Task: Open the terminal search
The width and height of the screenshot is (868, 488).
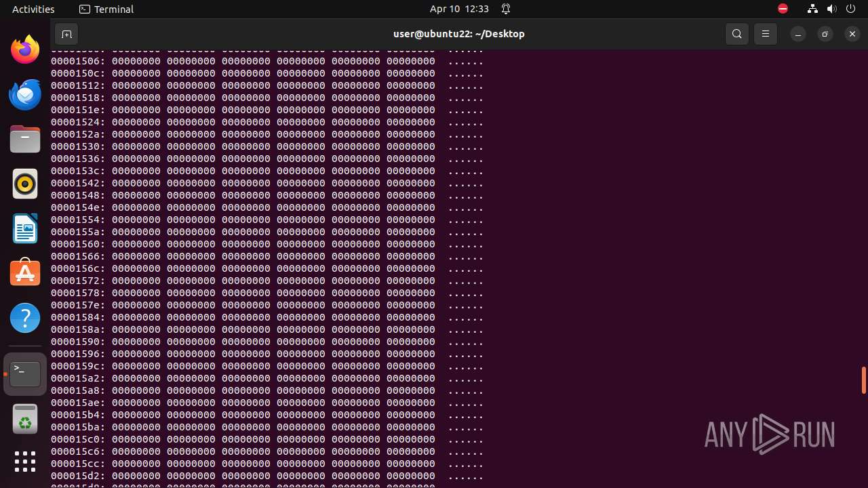Action: 737,34
